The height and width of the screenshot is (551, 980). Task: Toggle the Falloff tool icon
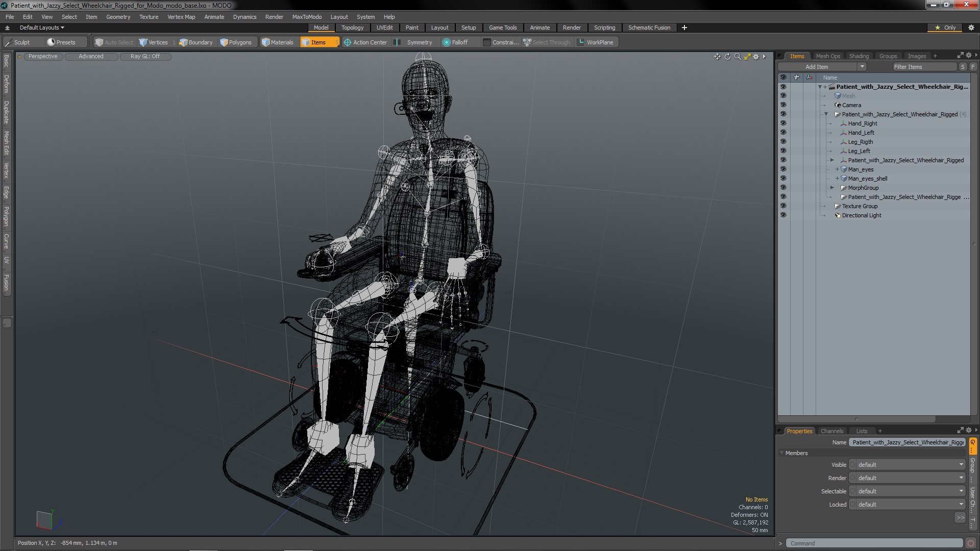445,42
